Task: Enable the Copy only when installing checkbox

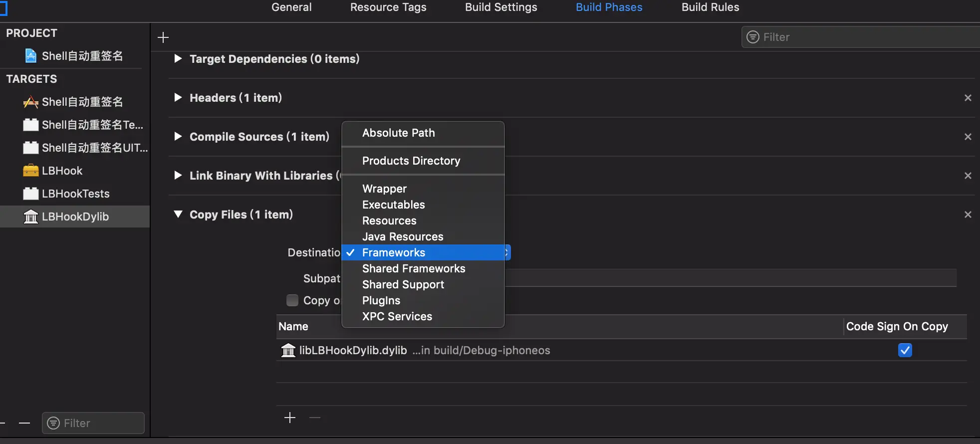Action: pyautogui.click(x=292, y=300)
